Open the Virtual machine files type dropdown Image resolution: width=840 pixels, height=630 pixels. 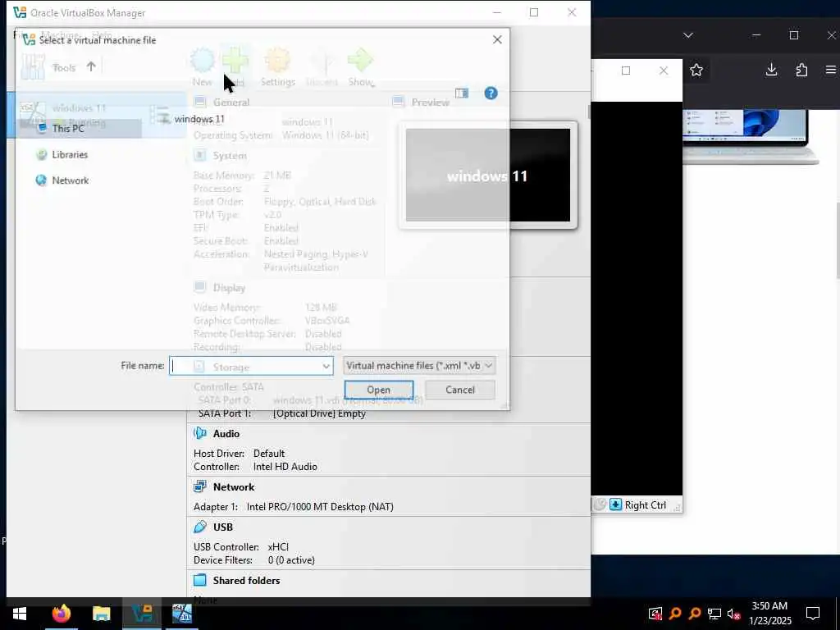(x=418, y=365)
